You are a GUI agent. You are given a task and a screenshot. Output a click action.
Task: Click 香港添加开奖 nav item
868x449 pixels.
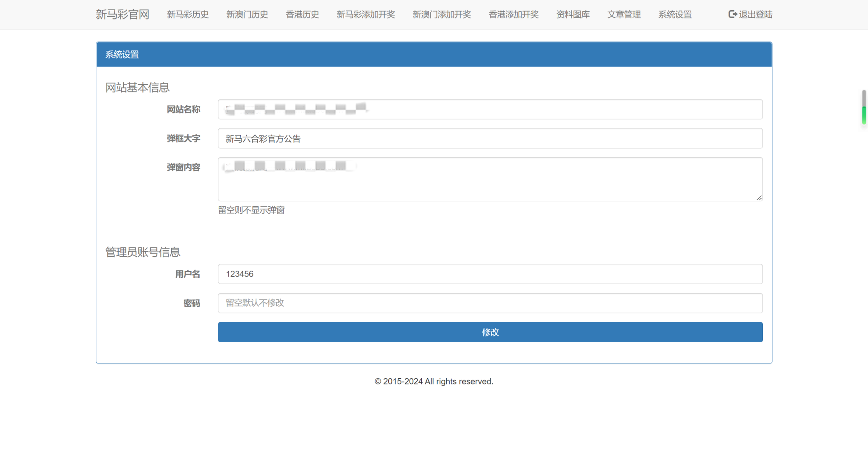click(513, 15)
